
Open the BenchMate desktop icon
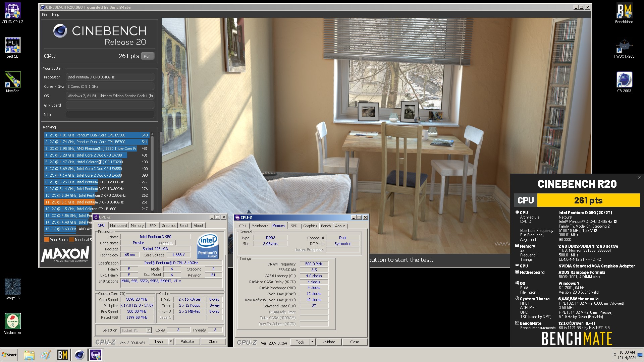coord(624,13)
